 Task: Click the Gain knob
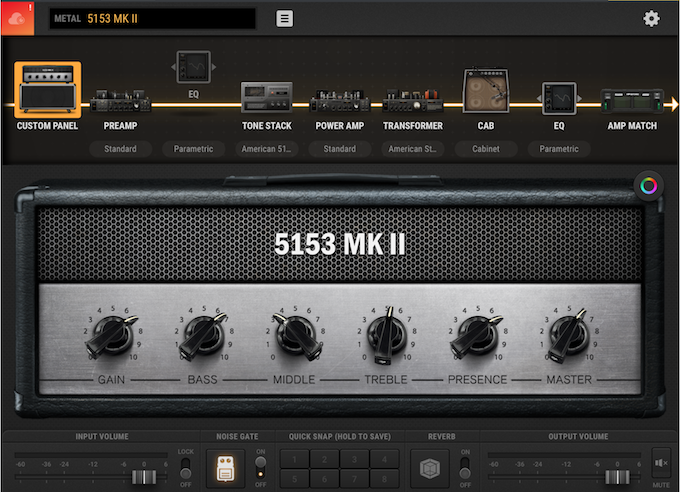pos(112,335)
